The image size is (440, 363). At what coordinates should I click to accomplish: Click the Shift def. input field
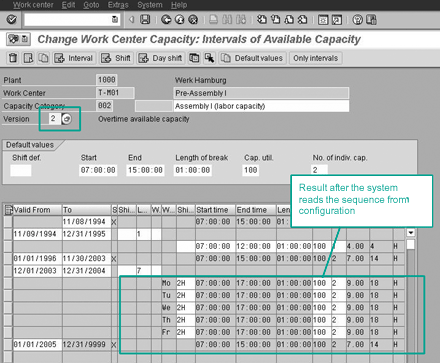pos(21,170)
